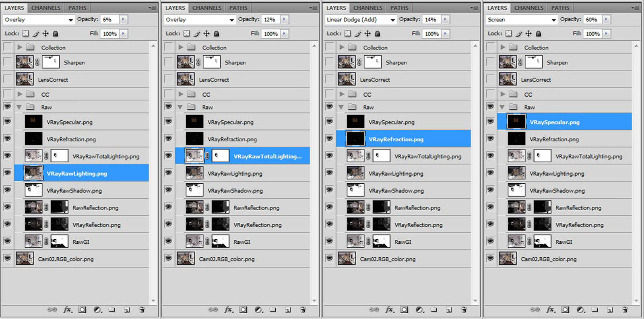Open layer style fx in fourth panel

551,310
